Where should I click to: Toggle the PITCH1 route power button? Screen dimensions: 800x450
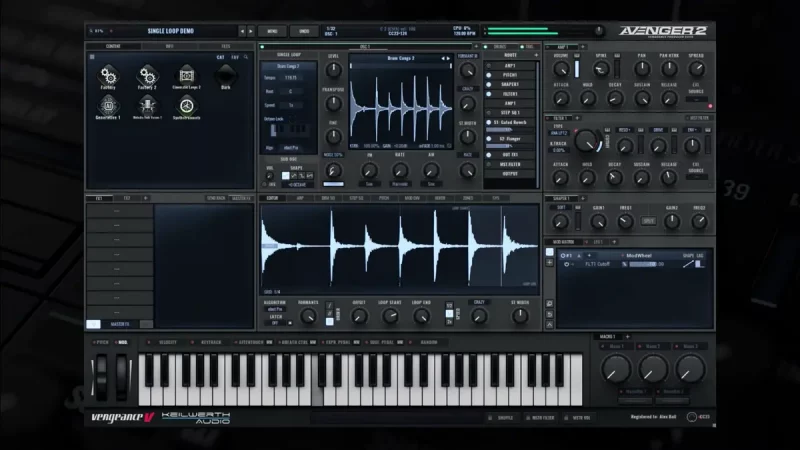click(489, 75)
